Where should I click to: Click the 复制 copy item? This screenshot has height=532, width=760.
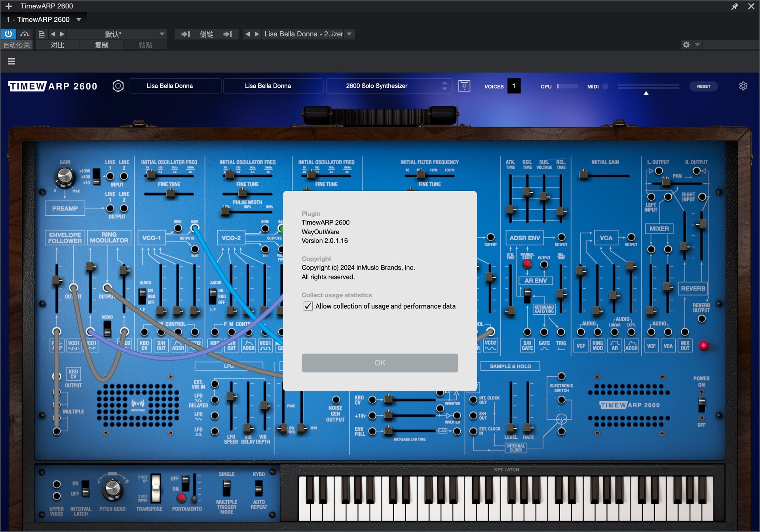[x=101, y=45]
